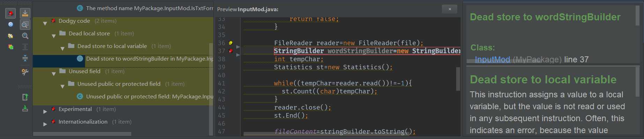The image size is (644, 139).
Task: Click the code preview vertical scrollbar
Action: click(x=458, y=79)
